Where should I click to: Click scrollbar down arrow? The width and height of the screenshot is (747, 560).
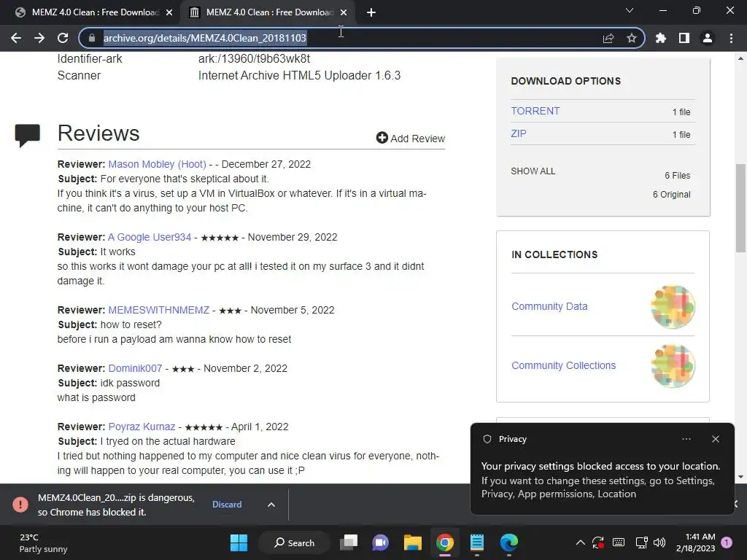coord(740,477)
